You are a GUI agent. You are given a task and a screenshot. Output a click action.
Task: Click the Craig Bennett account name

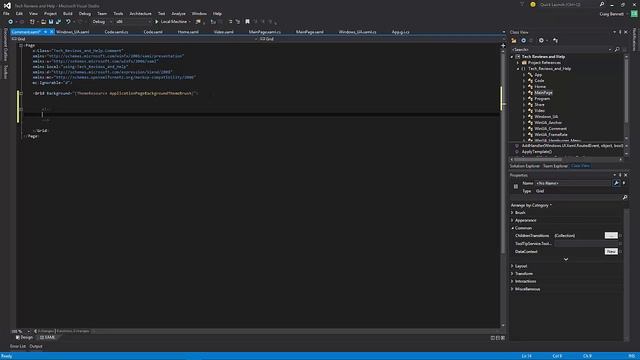click(611, 14)
